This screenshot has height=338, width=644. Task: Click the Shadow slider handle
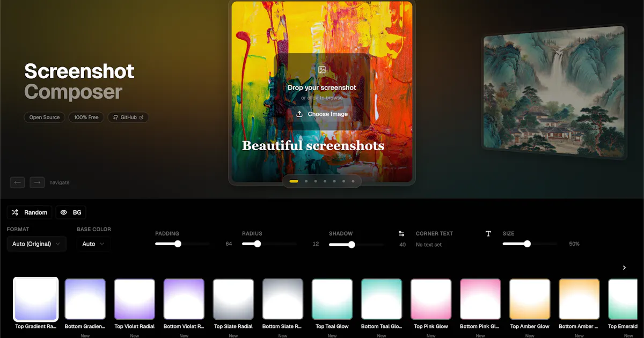[x=352, y=244]
